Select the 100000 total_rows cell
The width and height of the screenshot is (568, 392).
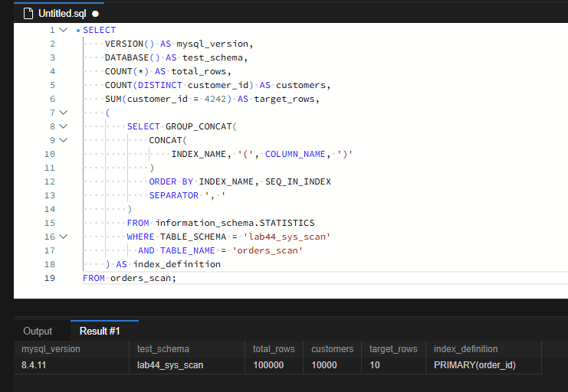pyautogui.click(x=274, y=365)
